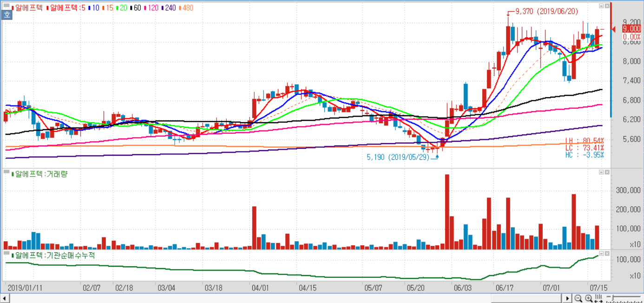Click the 5,190 (2019/05/29) low label
Image resolution: width=644 pixels, height=303 pixels.
pos(398,157)
